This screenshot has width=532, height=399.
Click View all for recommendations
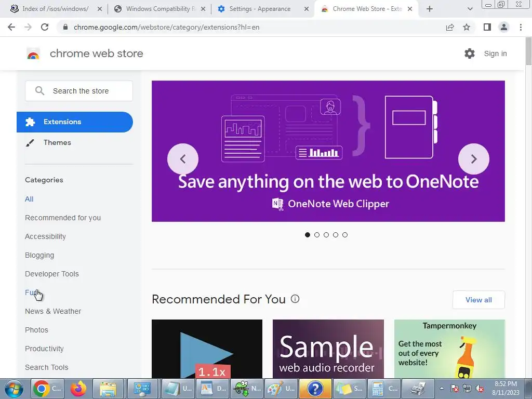pyautogui.click(x=478, y=300)
